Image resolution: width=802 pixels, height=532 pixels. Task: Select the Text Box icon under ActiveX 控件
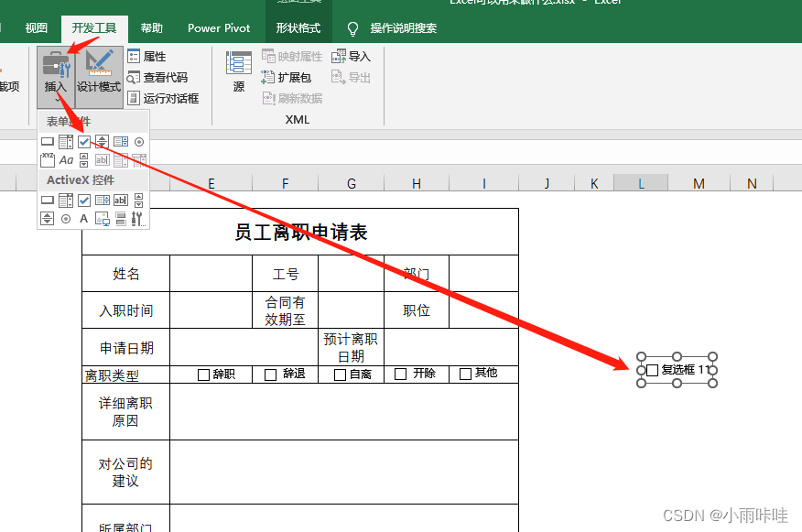tap(122, 201)
